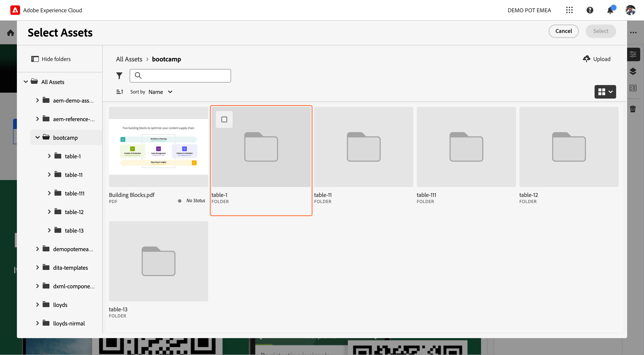Open the Sort by Name dropdown
644x355 pixels.
point(160,92)
